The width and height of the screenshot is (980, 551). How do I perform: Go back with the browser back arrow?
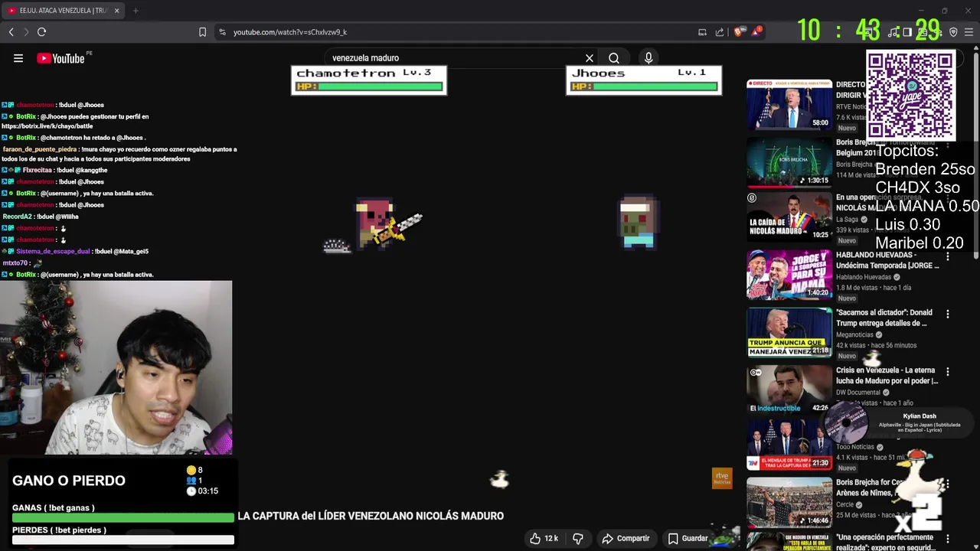tap(11, 32)
